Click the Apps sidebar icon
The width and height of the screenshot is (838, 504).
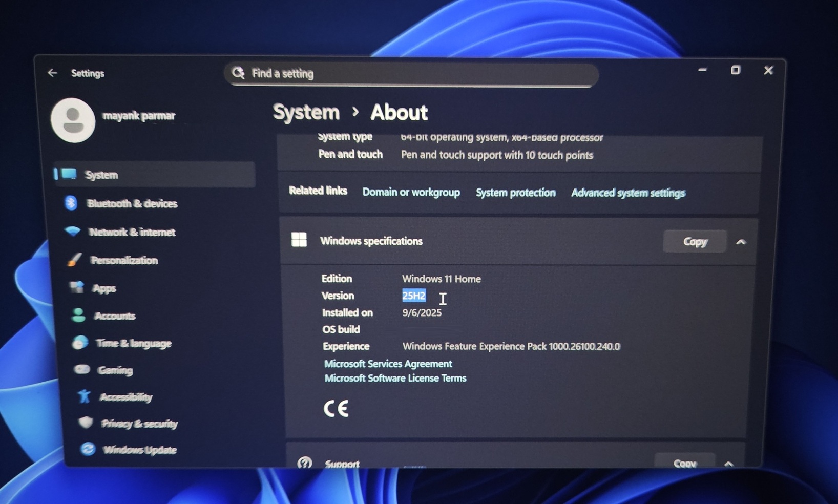[x=77, y=287]
